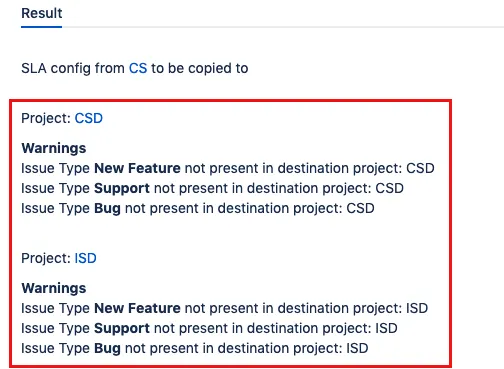
Task: Click trailing CSD in New Feature warning
Action: click(420, 168)
